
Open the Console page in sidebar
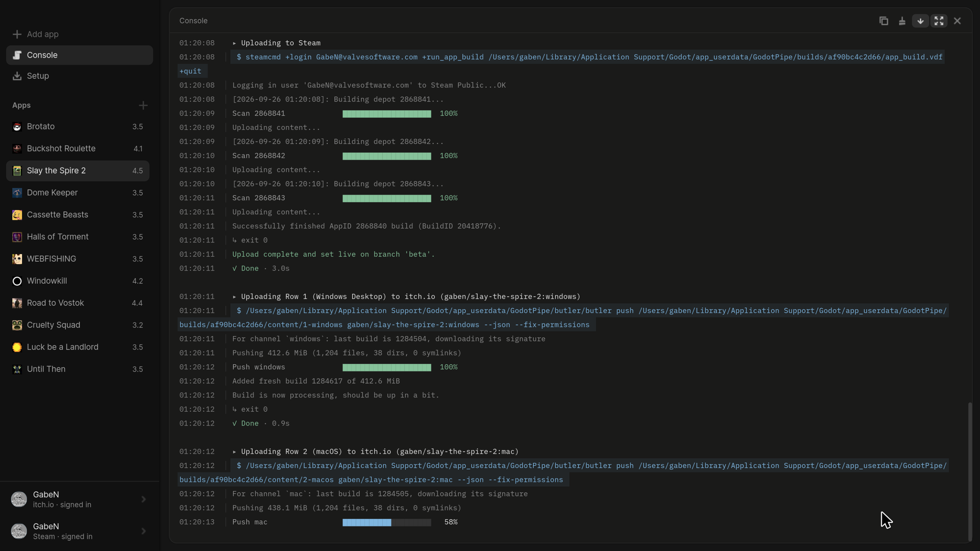tap(80, 55)
